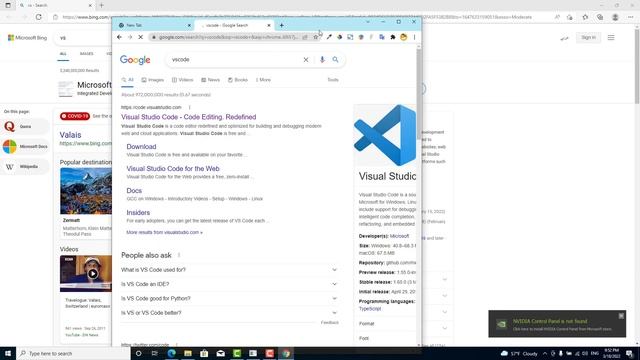Open Google Translate extension icon

click(x=382, y=37)
